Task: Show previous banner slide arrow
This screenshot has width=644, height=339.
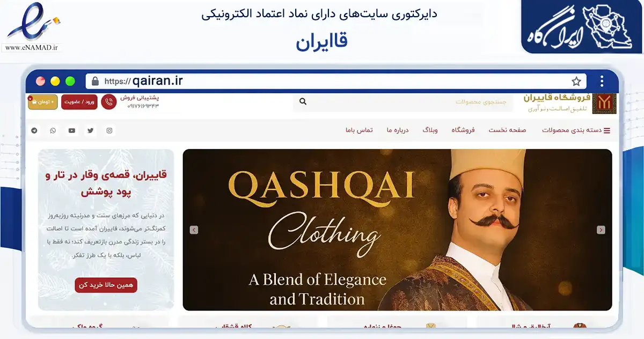Action: (x=194, y=230)
